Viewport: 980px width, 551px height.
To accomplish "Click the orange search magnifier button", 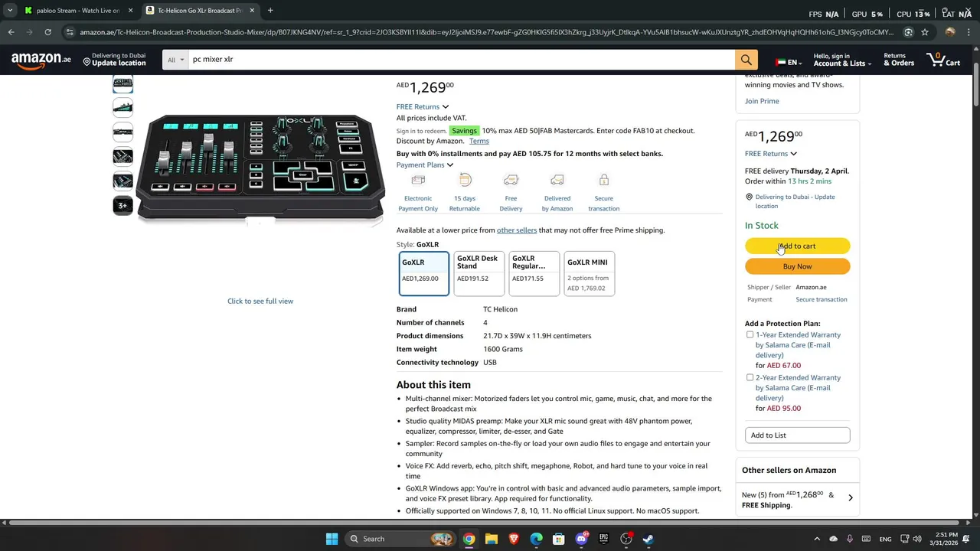I will [x=746, y=60].
